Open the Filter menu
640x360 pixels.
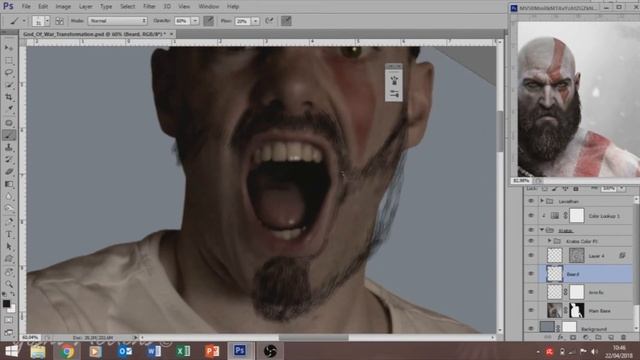149,7
